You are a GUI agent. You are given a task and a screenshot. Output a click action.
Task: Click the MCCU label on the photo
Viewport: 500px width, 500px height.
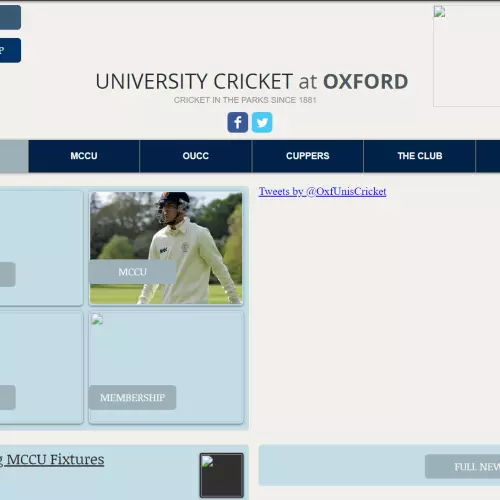tap(132, 272)
